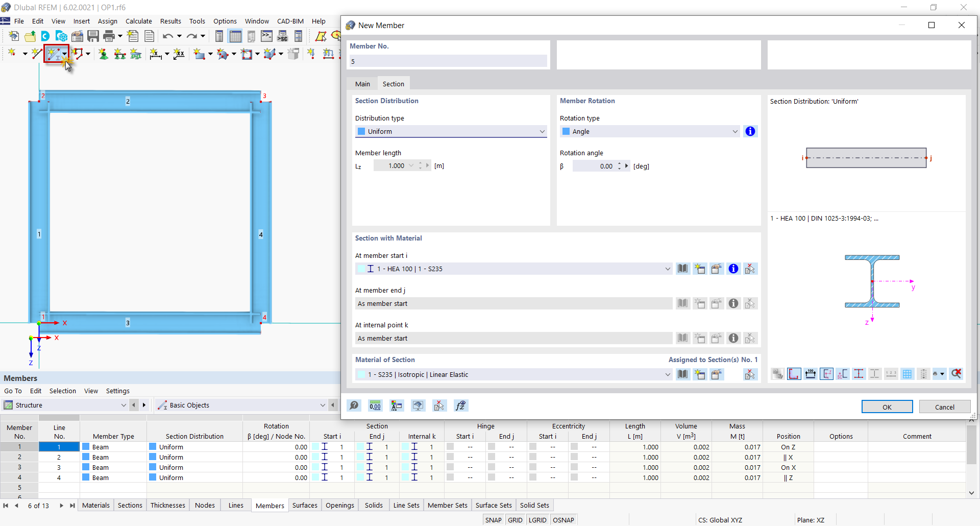
Task: Click the units and decimal places icon
Action: coord(375,405)
